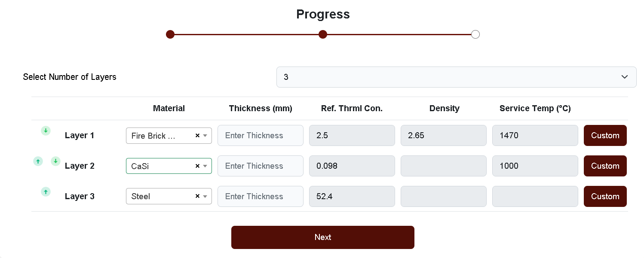Focus Layer 1 thickness input field
The height and width of the screenshot is (258, 644).
pyautogui.click(x=261, y=136)
